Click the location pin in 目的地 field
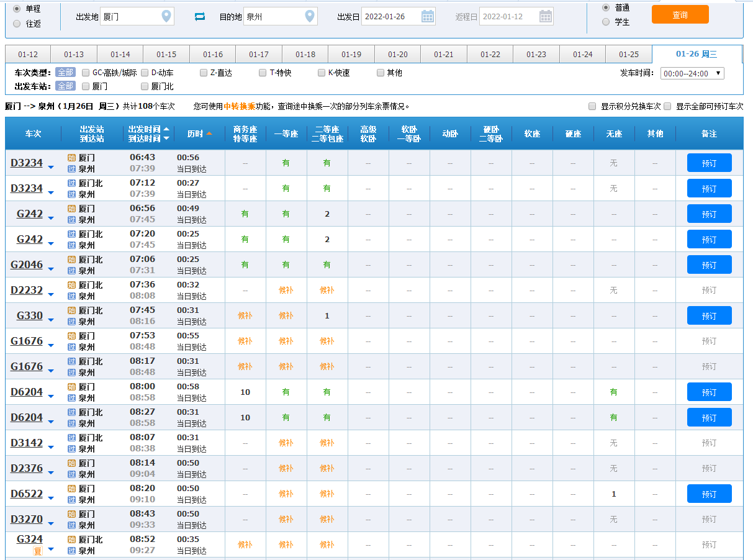Screen dimensions: 753x560 (309, 17)
